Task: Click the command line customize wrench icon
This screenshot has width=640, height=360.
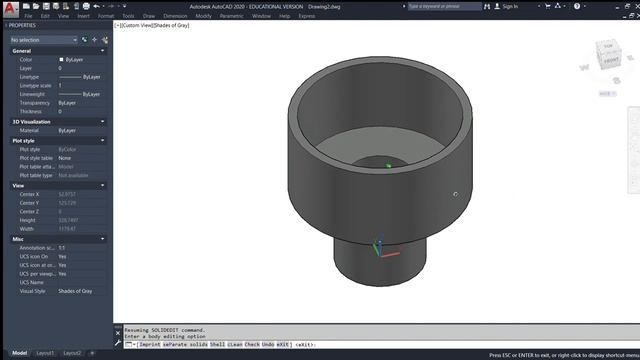Action: (x=118, y=343)
